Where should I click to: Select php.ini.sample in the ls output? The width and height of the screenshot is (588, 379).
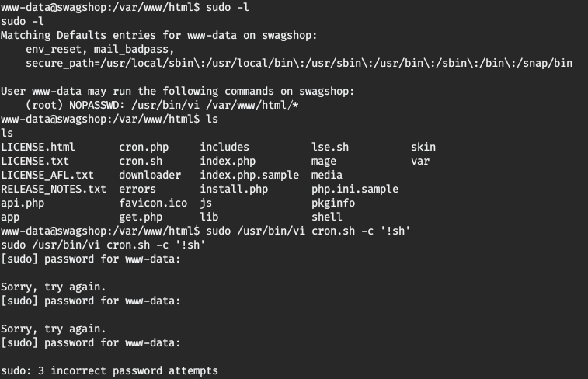(x=355, y=189)
